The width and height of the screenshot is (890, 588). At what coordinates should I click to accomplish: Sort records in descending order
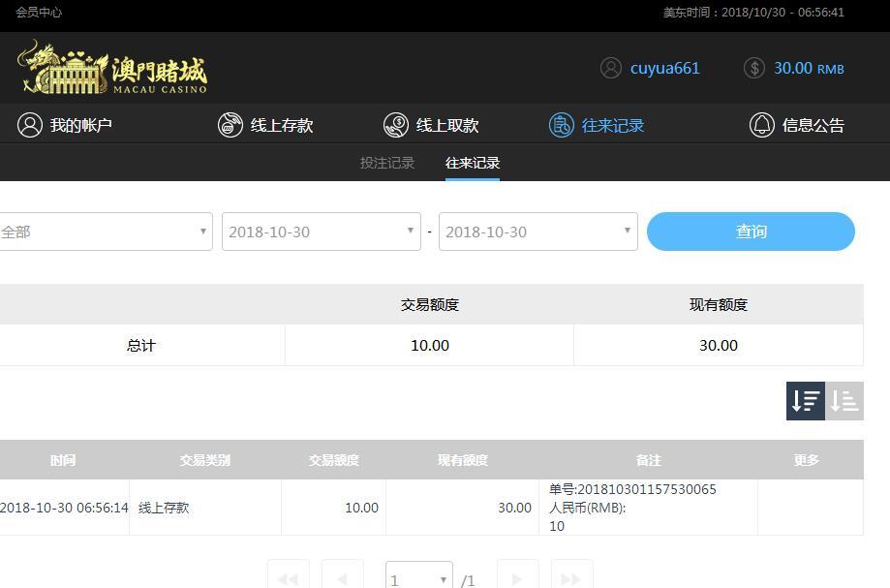[806, 401]
